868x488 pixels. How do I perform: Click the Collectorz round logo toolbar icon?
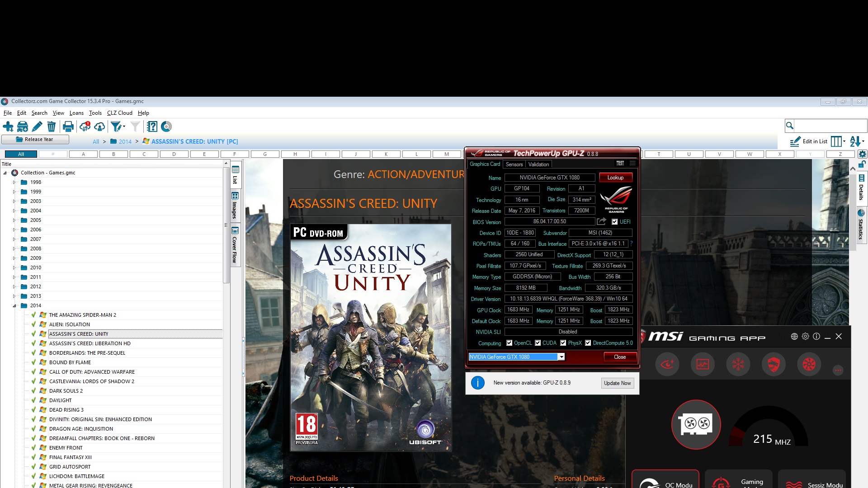166,127
